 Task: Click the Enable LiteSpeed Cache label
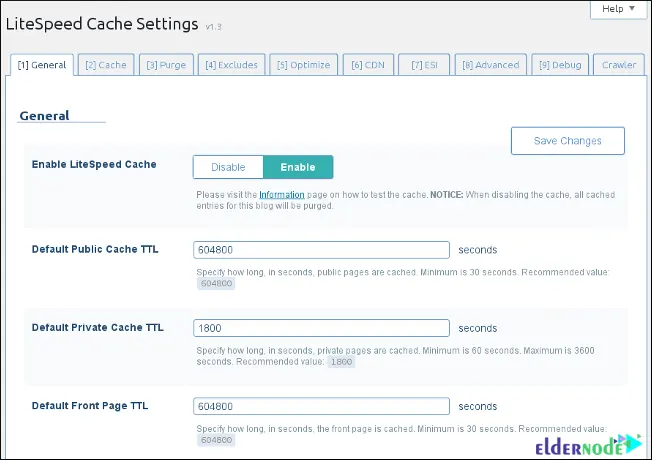tap(94, 164)
